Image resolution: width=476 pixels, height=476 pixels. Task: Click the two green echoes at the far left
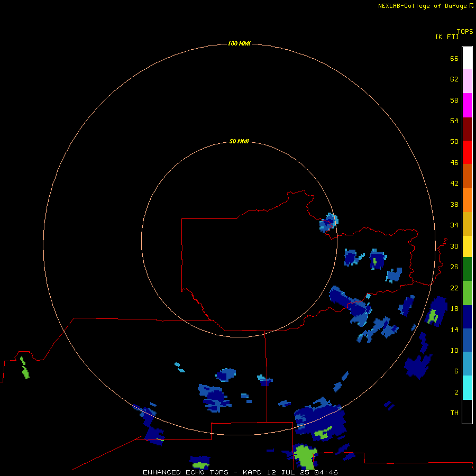coord(24,368)
